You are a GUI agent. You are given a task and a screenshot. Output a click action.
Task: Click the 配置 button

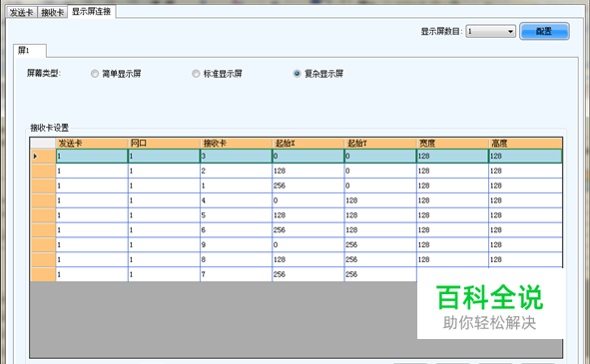click(x=544, y=31)
